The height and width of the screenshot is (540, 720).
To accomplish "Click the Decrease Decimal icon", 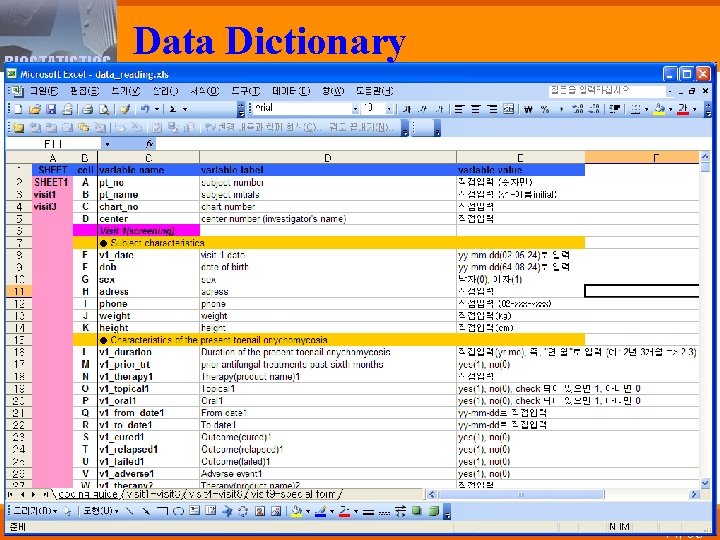I will 594,109.
